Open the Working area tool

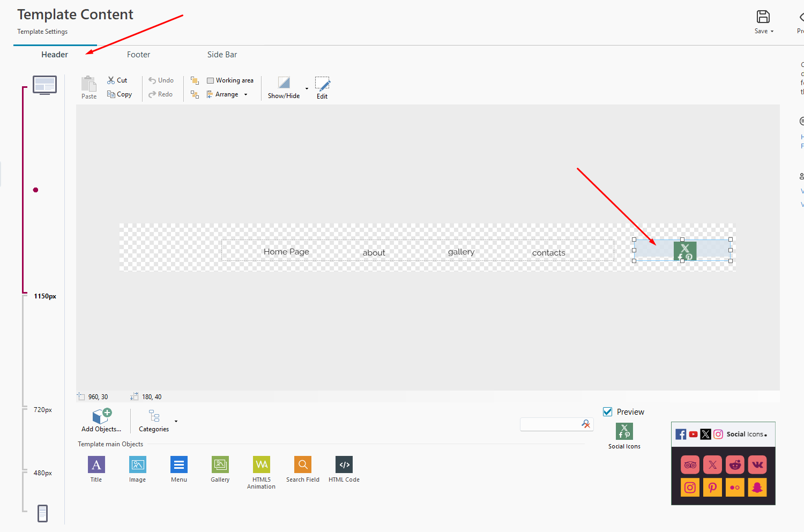tap(230, 80)
